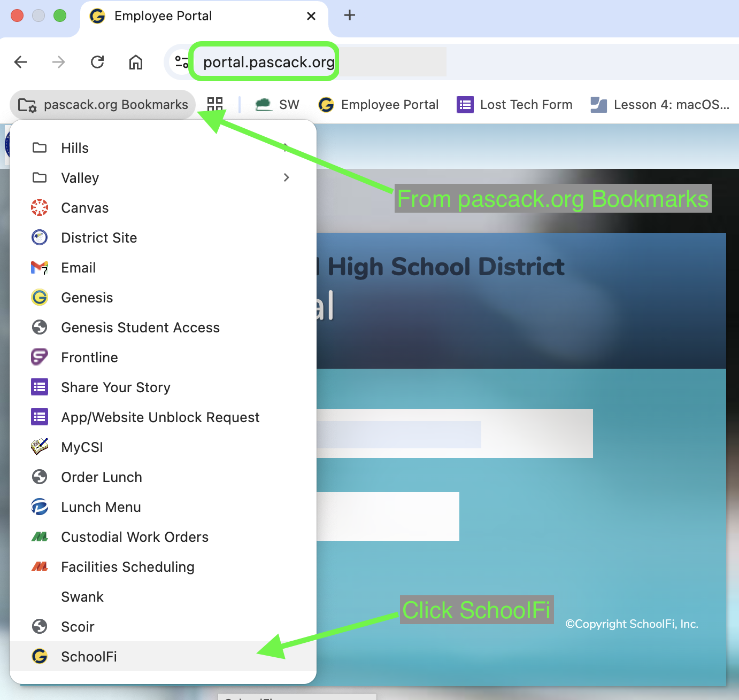This screenshot has height=700, width=739.
Task: Open Lesson 4: macOS bookmark
Action: pos(660,105)
